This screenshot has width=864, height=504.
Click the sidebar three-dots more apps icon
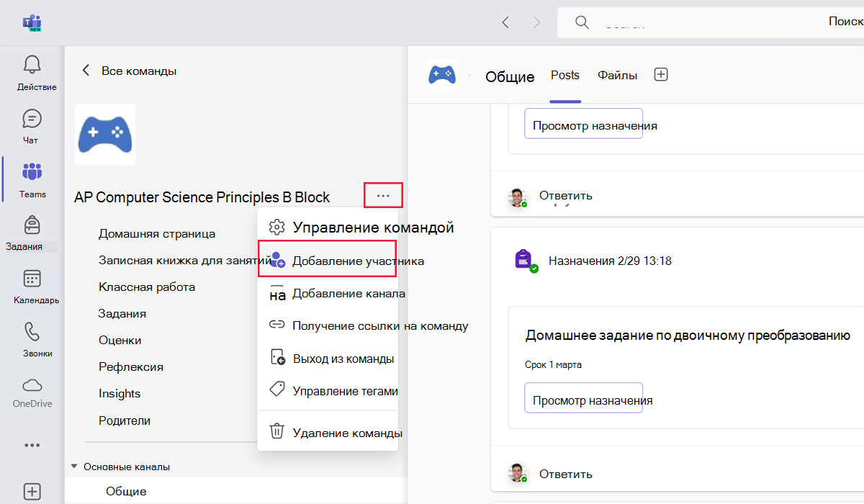[32, 445]
